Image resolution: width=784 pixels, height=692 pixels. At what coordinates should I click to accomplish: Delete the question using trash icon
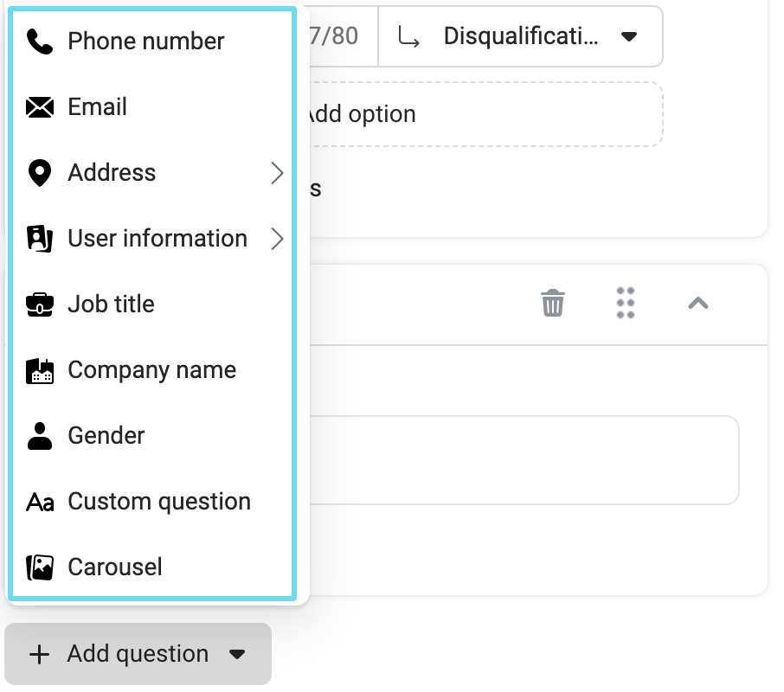coord(553,304)
